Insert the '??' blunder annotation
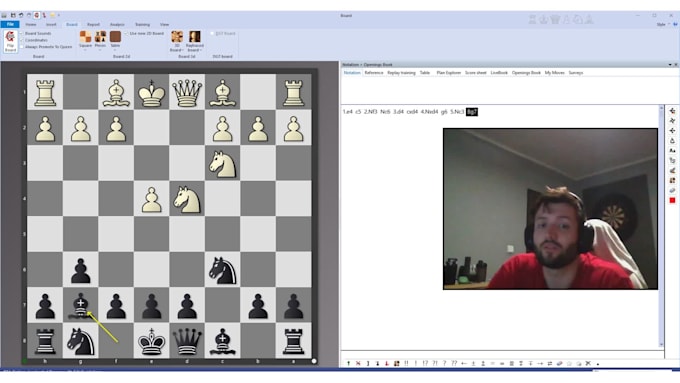This screenshot has width=680, height=383. (454, 363)
